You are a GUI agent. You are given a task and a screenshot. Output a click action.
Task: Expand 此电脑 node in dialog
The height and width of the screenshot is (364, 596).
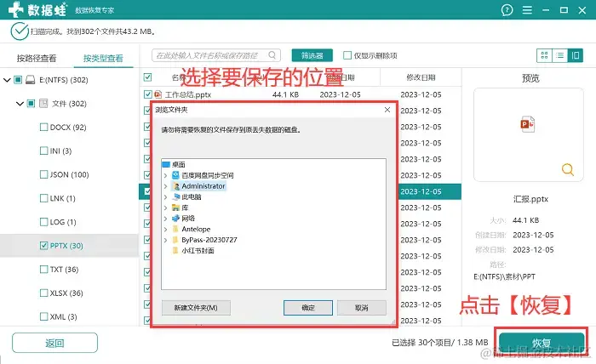[165, 197]
